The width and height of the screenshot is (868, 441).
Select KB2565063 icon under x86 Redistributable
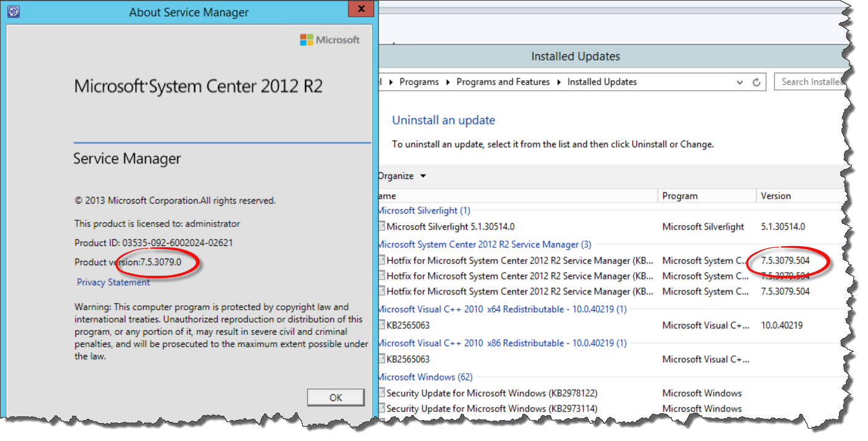tap(381, 359)
